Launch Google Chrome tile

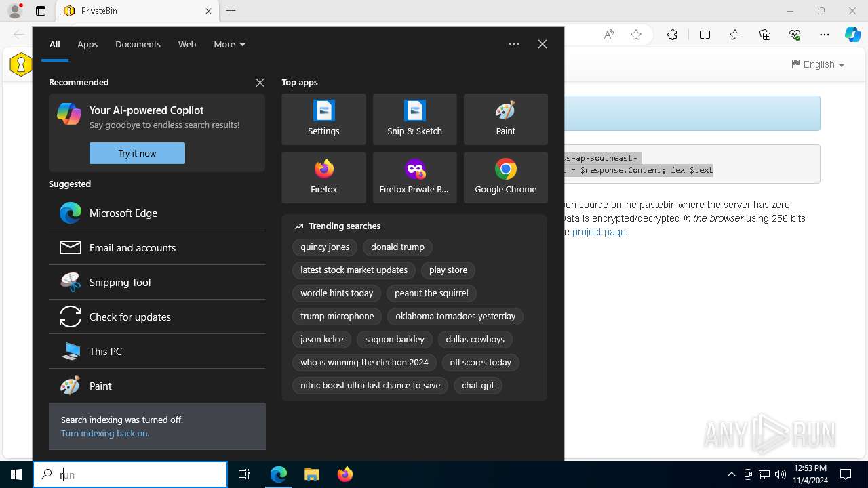pos(505,178)
